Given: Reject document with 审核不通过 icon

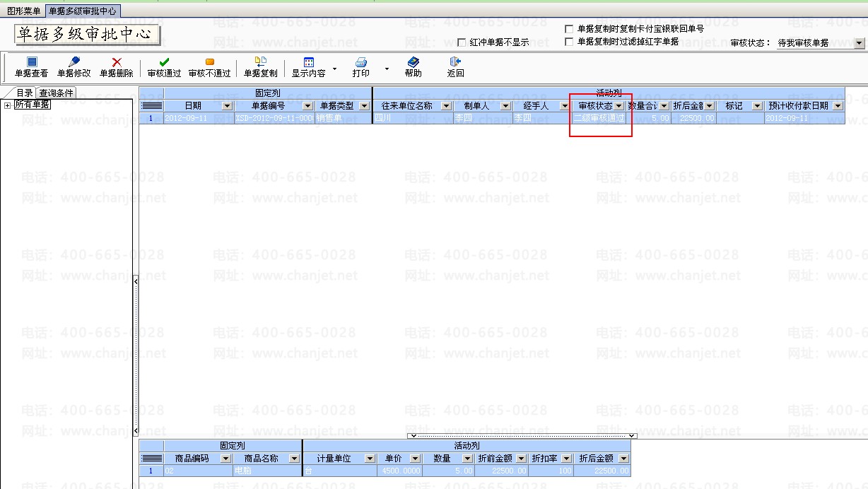Looking at the screenshot, I should (x=209, y=63).
